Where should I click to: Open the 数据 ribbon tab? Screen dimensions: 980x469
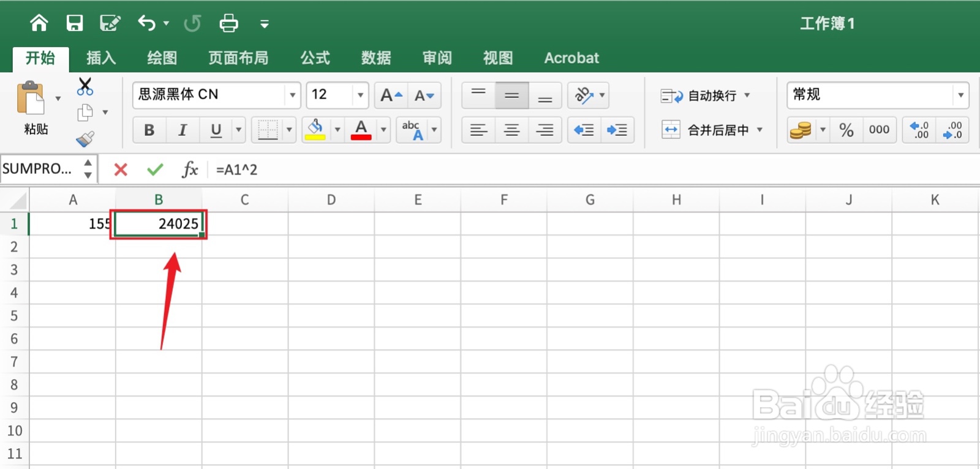click(x=376, y=58)
